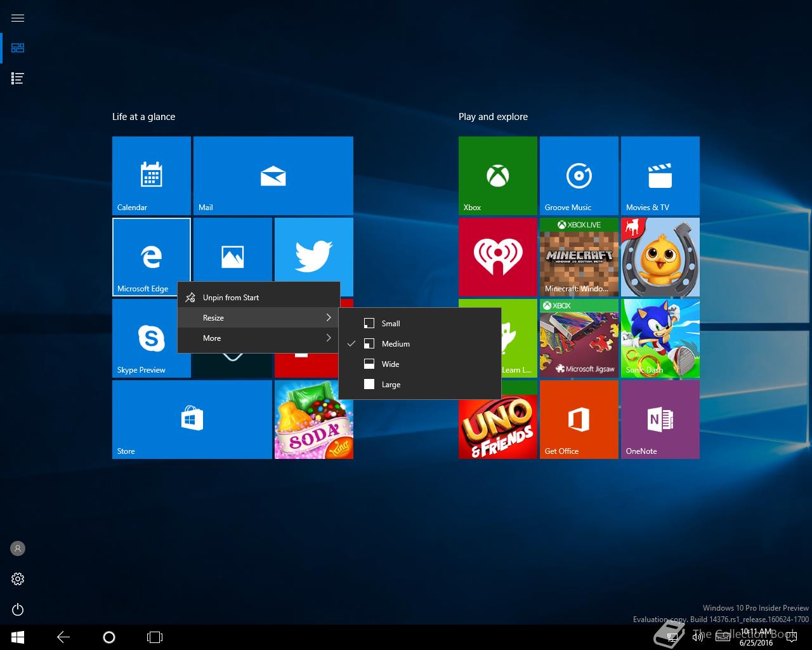812x650 pixels.
Task: Open the hamburger menu at top left
Action: pyautogui.click(x=18, y=18)
